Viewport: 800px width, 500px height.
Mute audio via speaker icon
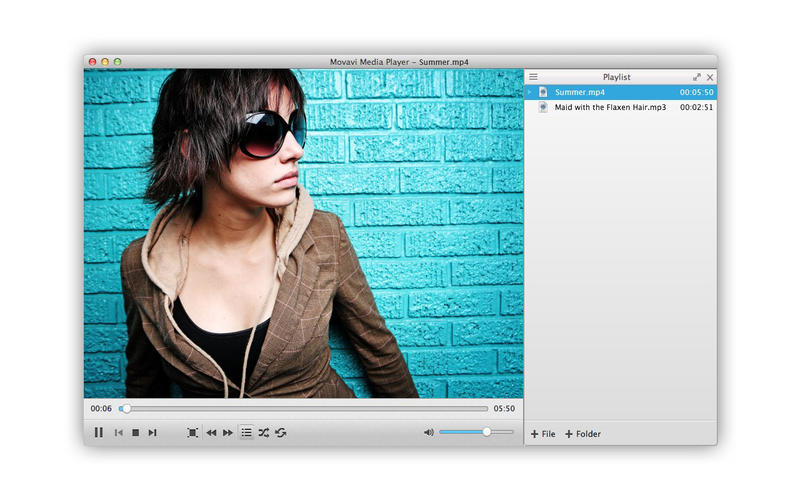pos(429,432)
